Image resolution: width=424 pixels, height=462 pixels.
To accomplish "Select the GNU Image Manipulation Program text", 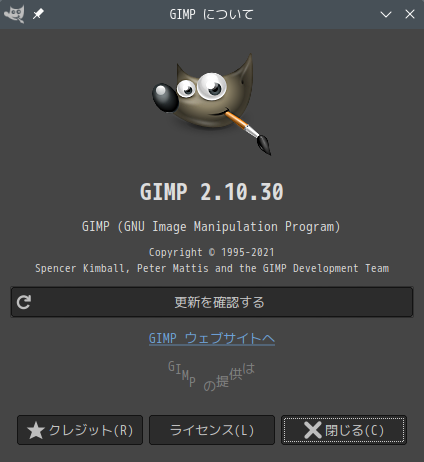I will coord(211,227).
